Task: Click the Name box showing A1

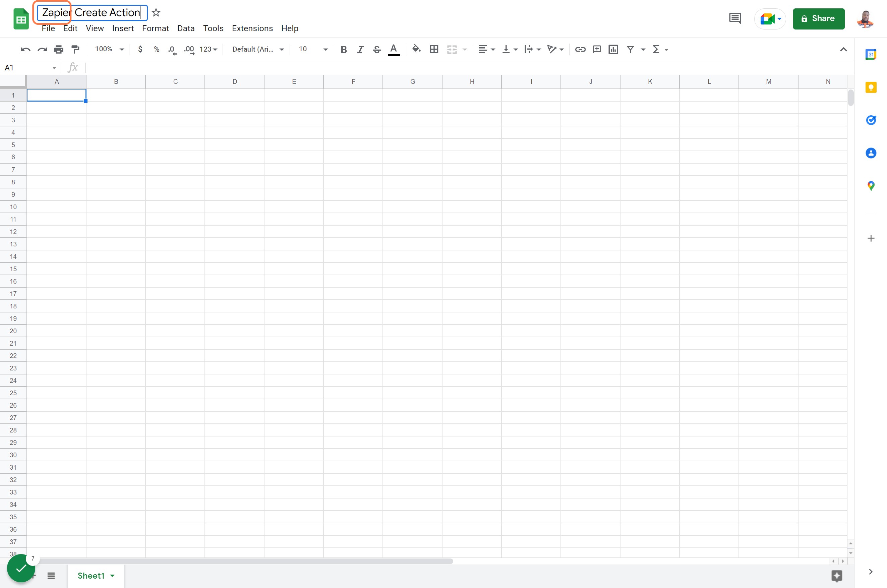Action: point(30,68)
